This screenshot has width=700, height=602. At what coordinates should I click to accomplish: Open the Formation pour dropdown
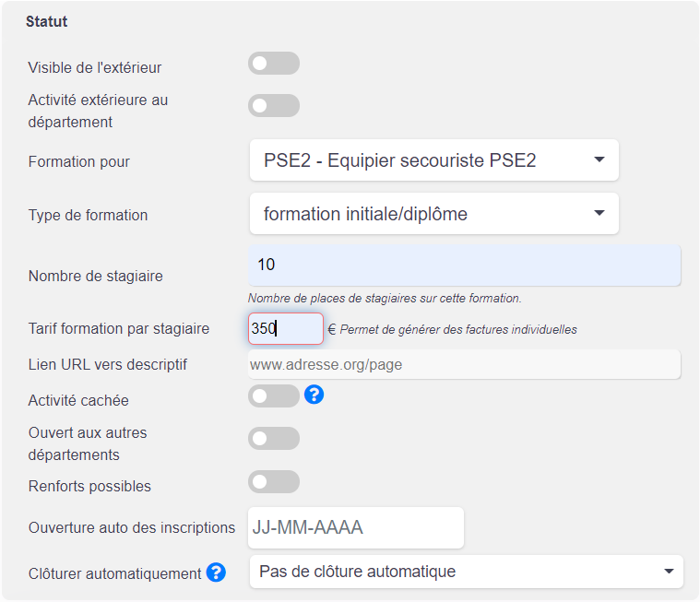[x=434, y=160]
